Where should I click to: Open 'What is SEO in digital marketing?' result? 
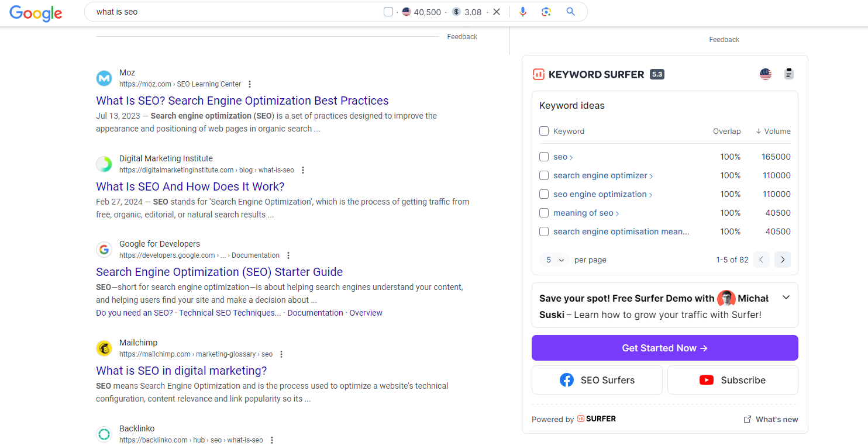(181, 371)
